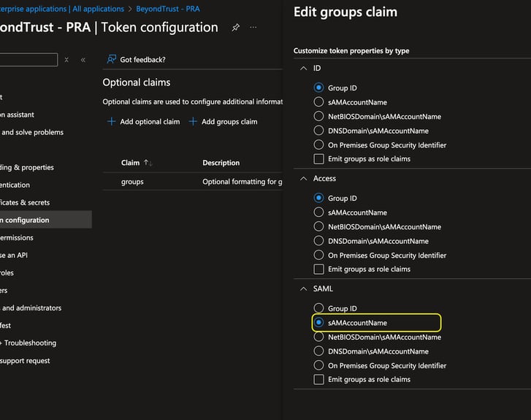Clear the sidebar search box
The image size is (531, 420).
(66, 60)
